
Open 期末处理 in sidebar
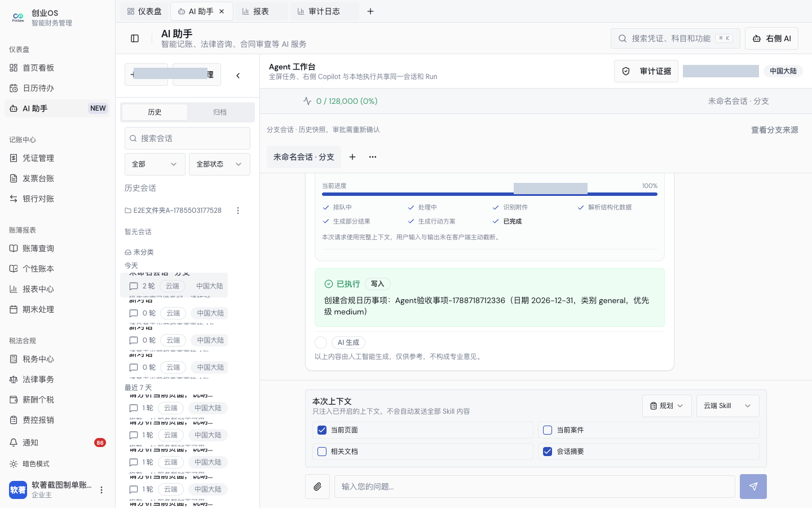point(56,309)
